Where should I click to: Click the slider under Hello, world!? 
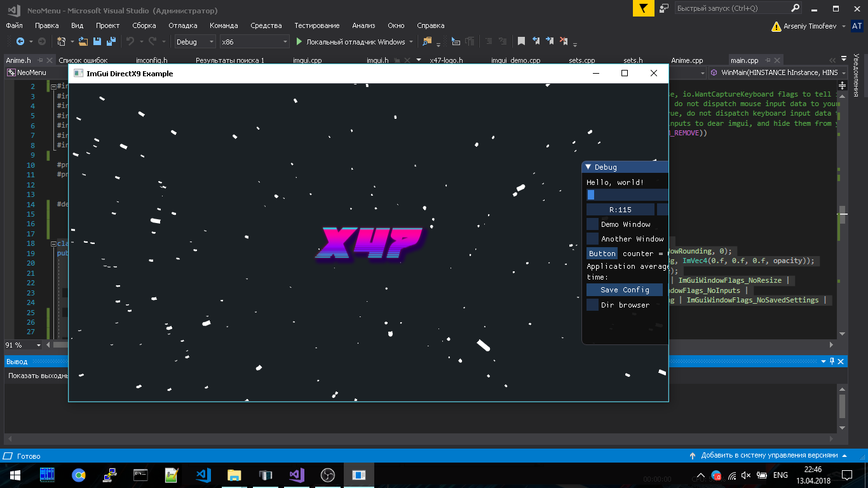coord(627,195)
